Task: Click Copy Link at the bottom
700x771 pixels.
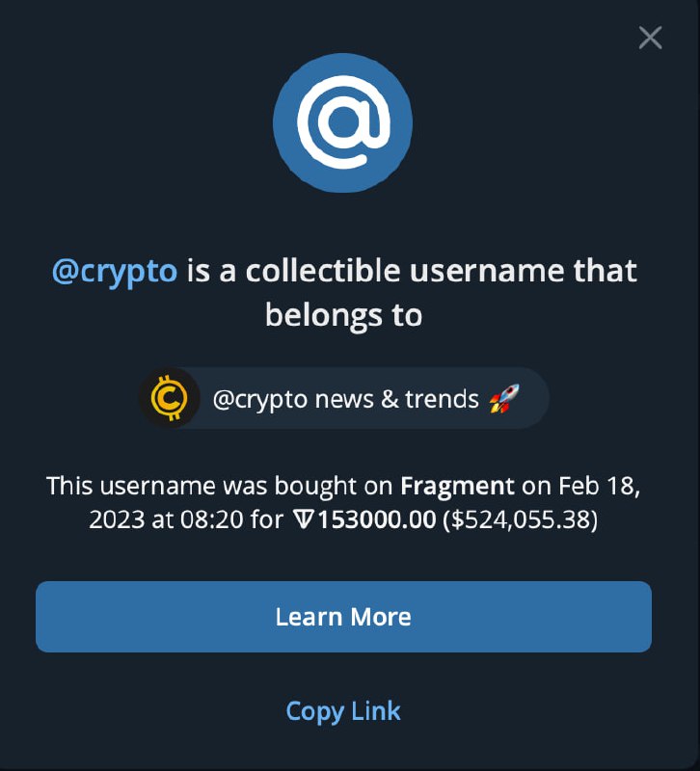Action: 342,711
